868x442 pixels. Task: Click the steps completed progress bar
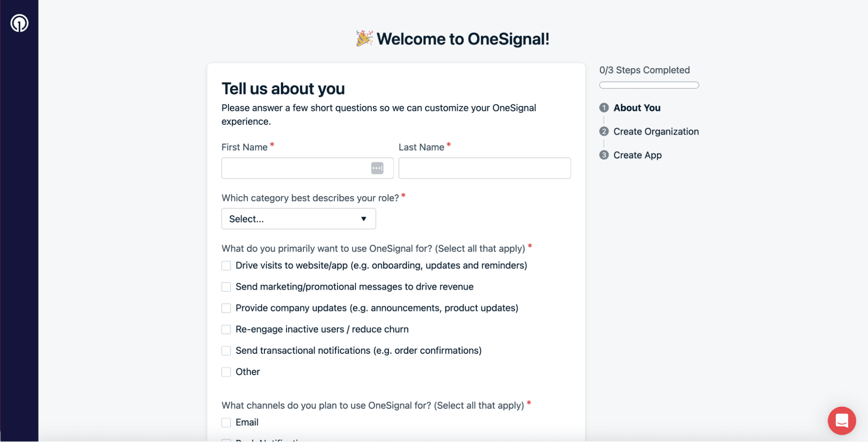click(x=649, y=85)
